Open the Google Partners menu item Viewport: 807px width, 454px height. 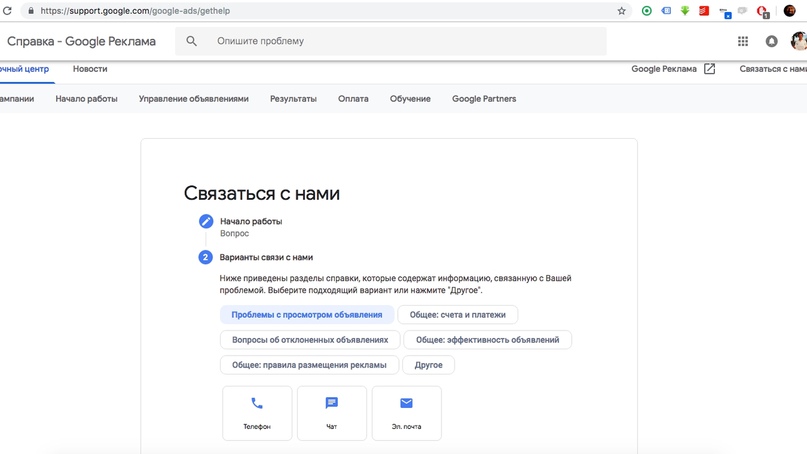pyautogui.click(x=484, y=99)
